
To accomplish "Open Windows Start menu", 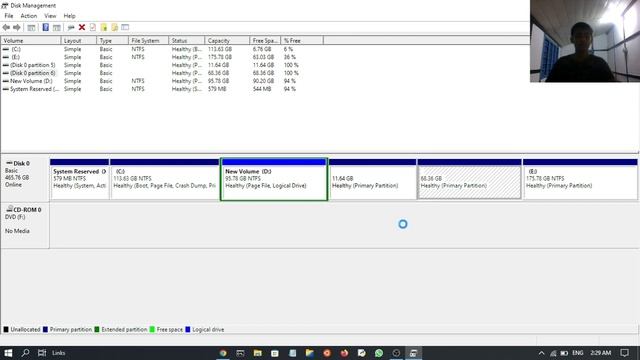I will (8, 353).
